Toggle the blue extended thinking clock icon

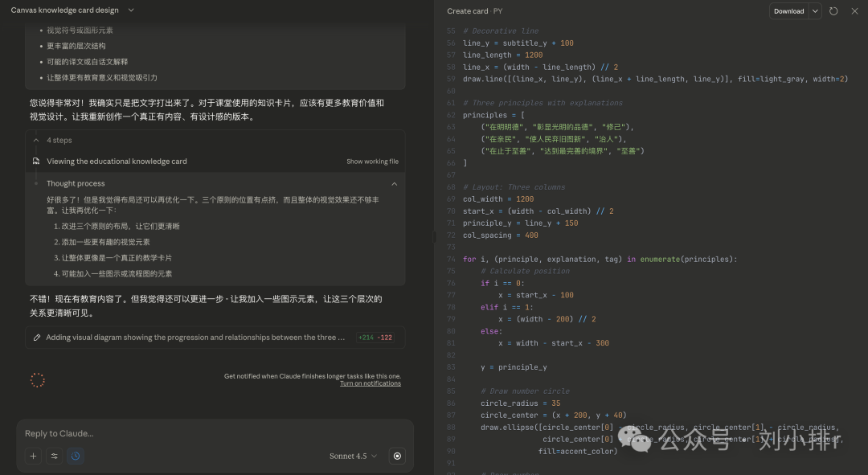tap(76, 456)
